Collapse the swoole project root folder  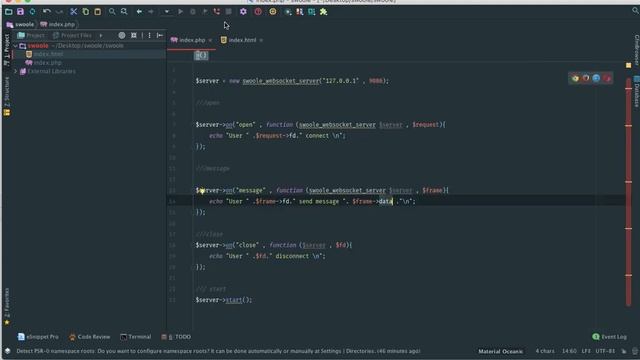(16, 46)
